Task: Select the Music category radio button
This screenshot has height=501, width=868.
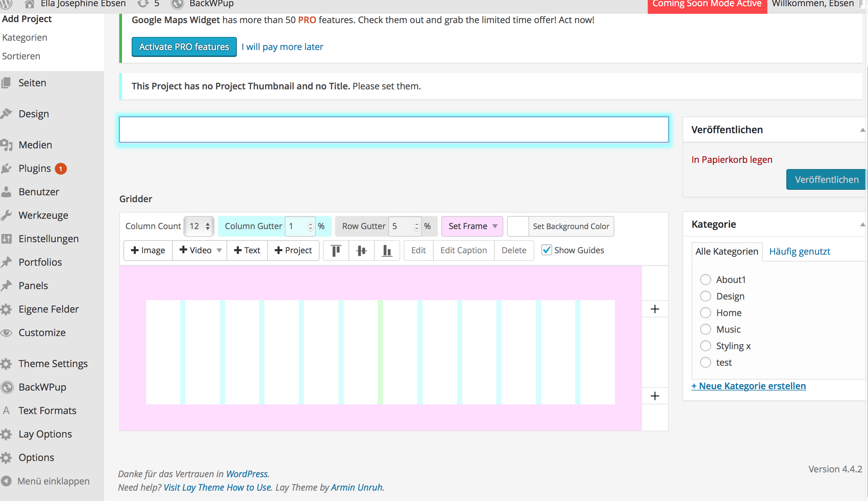Action: tap(706, 329)
